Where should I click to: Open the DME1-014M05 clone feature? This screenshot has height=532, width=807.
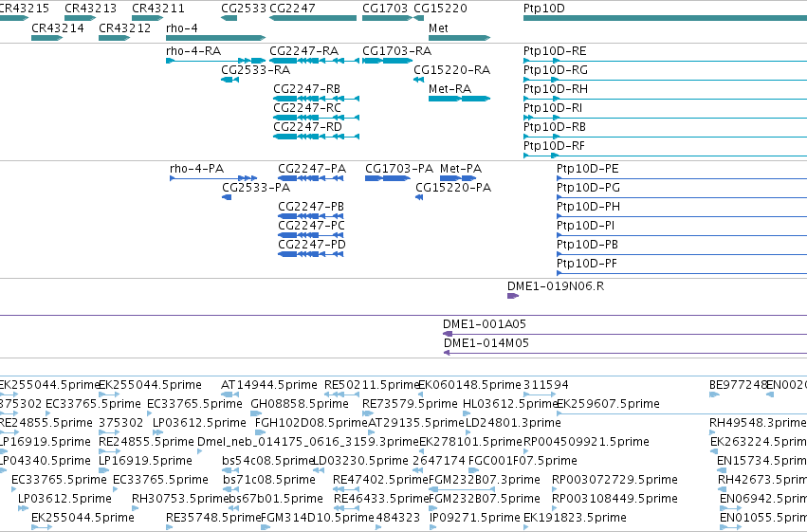[x=625, y=353]
